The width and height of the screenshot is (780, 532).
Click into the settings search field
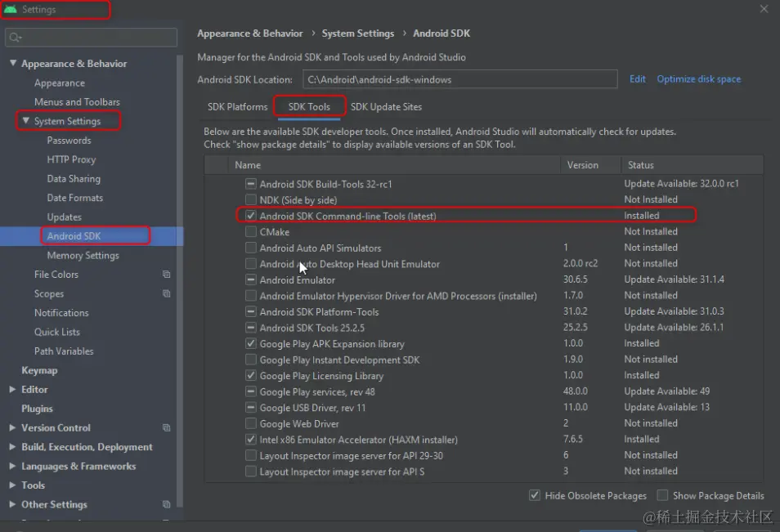[x=91, y=38]
